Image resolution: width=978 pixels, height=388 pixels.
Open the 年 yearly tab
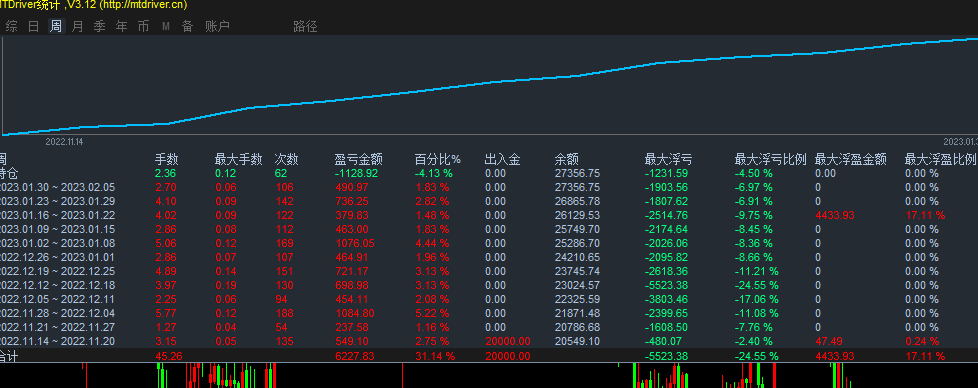pyautogui.click(x=122, y=26)
